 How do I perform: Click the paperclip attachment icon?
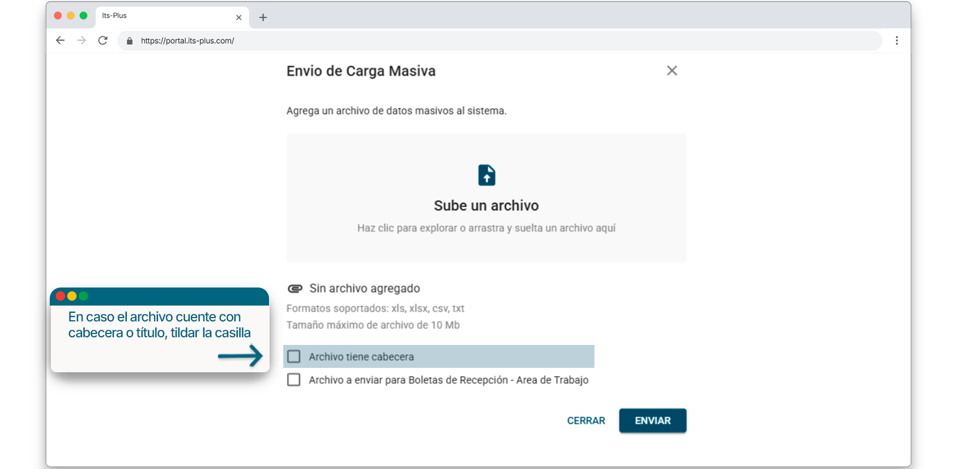coord(295,289)
